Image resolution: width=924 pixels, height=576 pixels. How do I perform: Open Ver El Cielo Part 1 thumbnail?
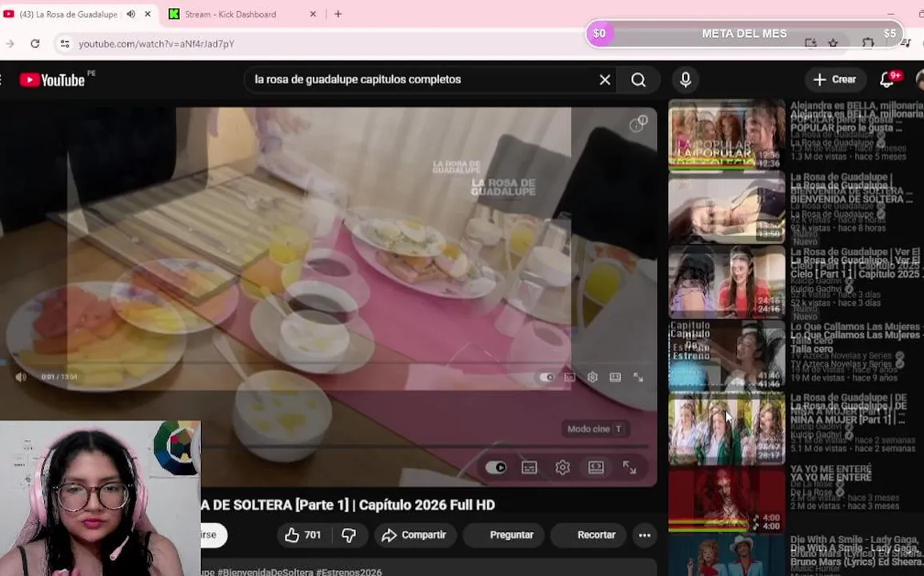point(726,282)
